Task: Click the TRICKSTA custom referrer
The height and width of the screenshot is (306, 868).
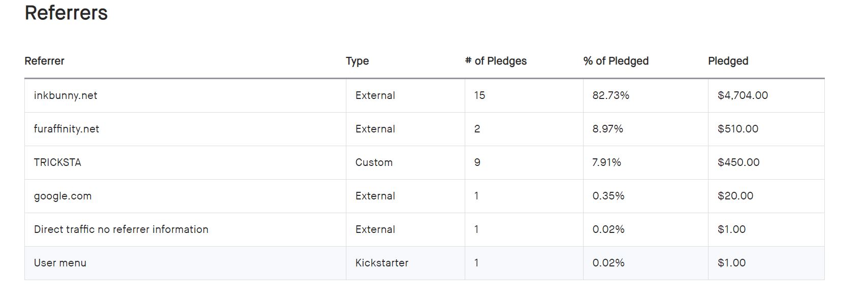Action: coord(57,162)
